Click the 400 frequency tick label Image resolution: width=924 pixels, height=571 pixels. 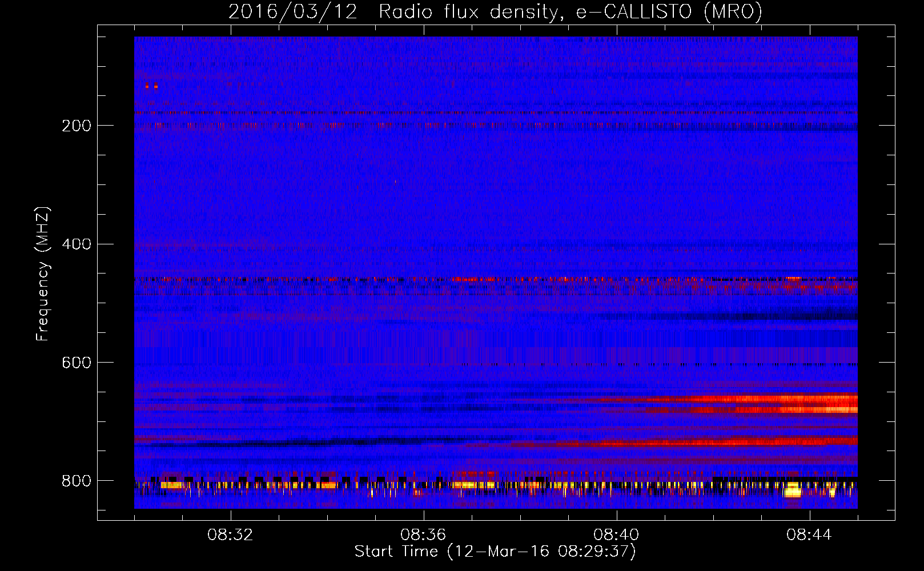pos(77,244)
